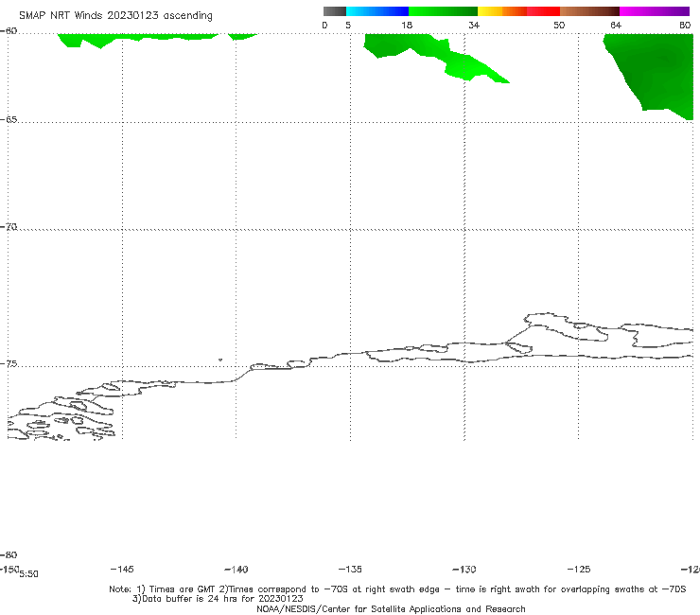700x615 pixels.
Task: Click the title 'SMAP NRT Winds 20230123 ascending'
Action: point(115,16)
